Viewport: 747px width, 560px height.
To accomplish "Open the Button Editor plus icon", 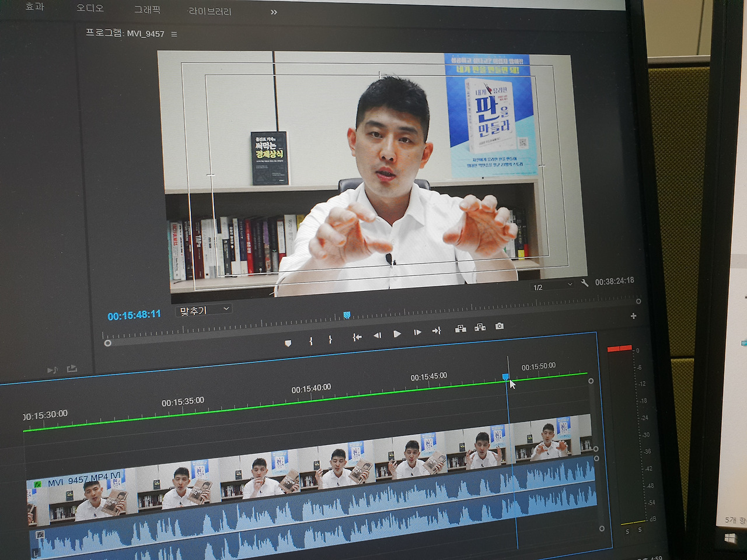I will pyautogui.click(x=633, y=316).
